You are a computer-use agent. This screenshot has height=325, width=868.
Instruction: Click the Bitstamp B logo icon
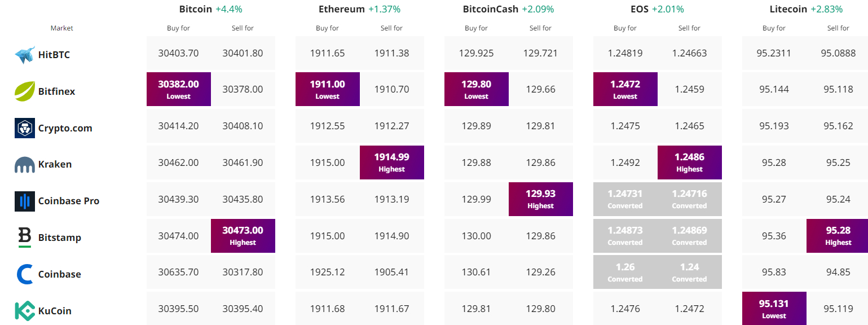[x=25, y=238]
